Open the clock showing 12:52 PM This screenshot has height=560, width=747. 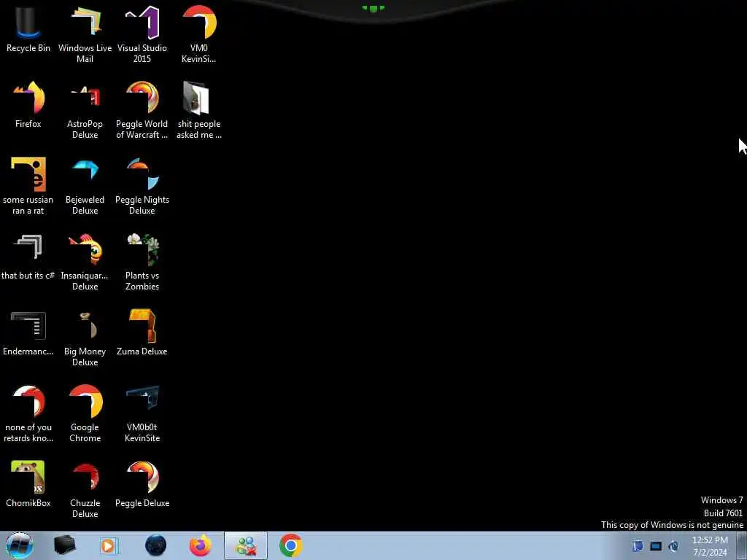(x=710, y=546)
